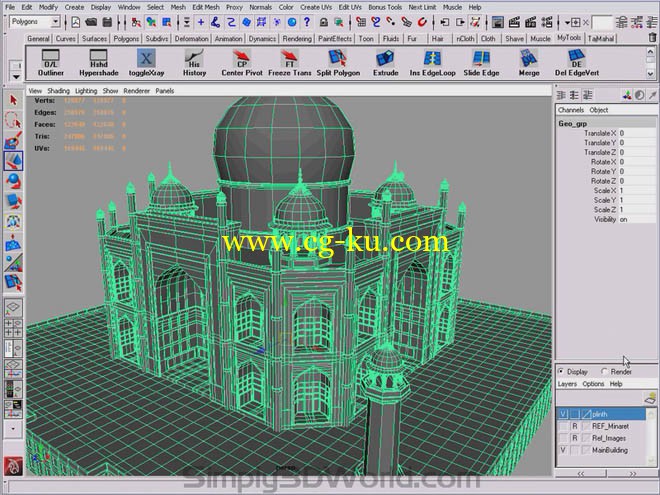This screenshot has width=660, height=495.
Task: Select the Rotate tool
Action: 13,181
